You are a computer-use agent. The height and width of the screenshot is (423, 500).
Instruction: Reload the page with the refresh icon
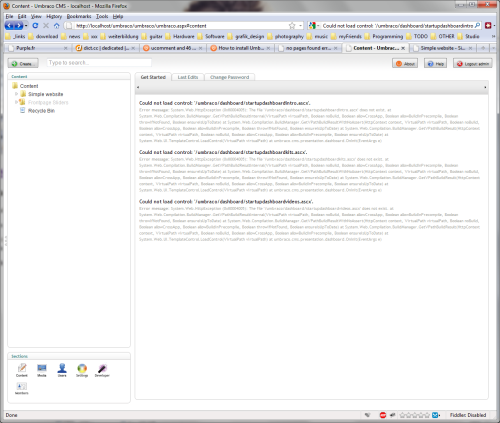(x=35, y=26)
